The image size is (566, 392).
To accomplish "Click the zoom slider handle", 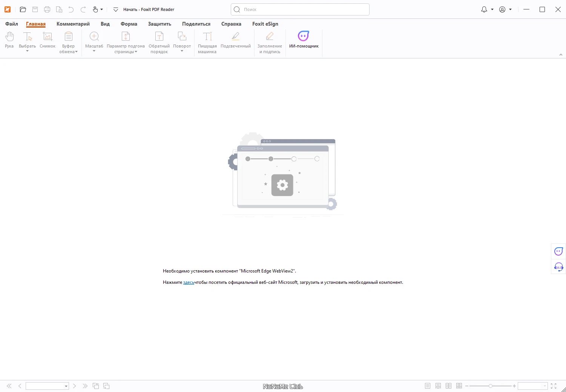I will [x=490, y=386].
